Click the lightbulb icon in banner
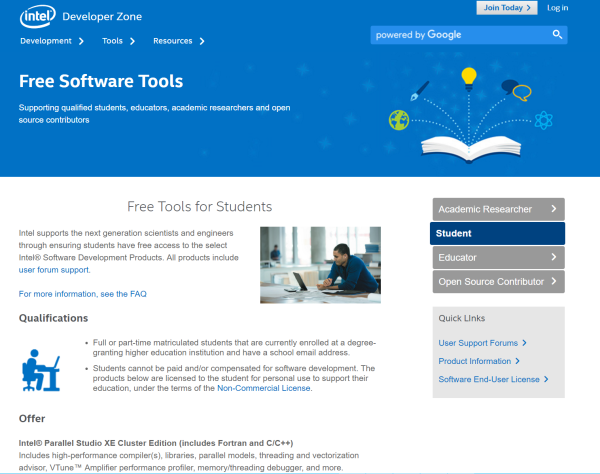This screenshot has height=474, width=600. tap(468, 76)
